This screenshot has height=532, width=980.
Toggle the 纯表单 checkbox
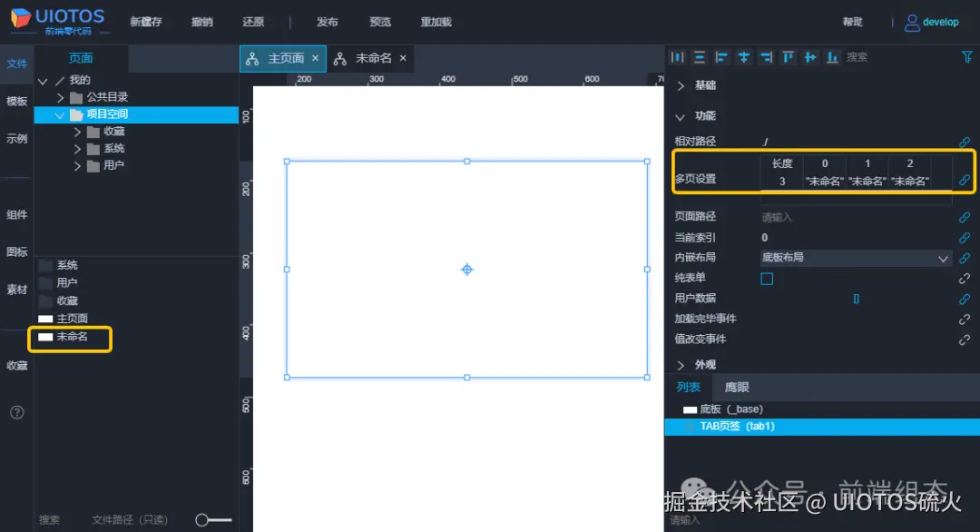point(766,279)
